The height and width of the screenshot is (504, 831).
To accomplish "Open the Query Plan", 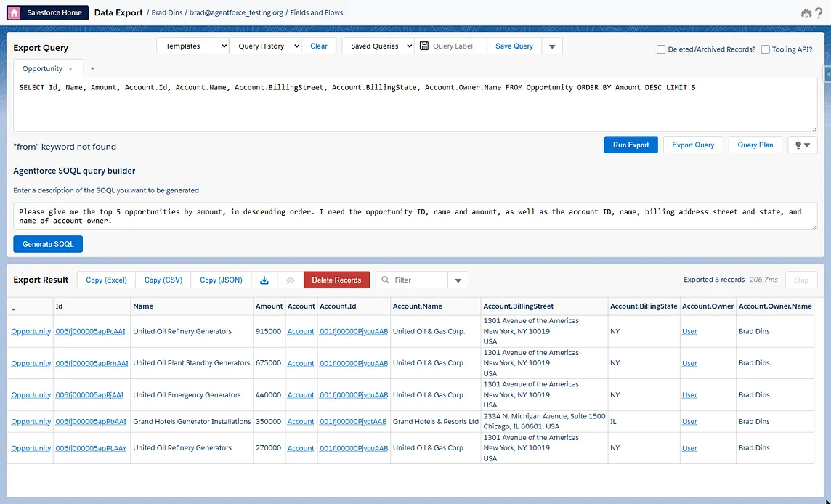I will pyautogui.click(x=755, y=145).
